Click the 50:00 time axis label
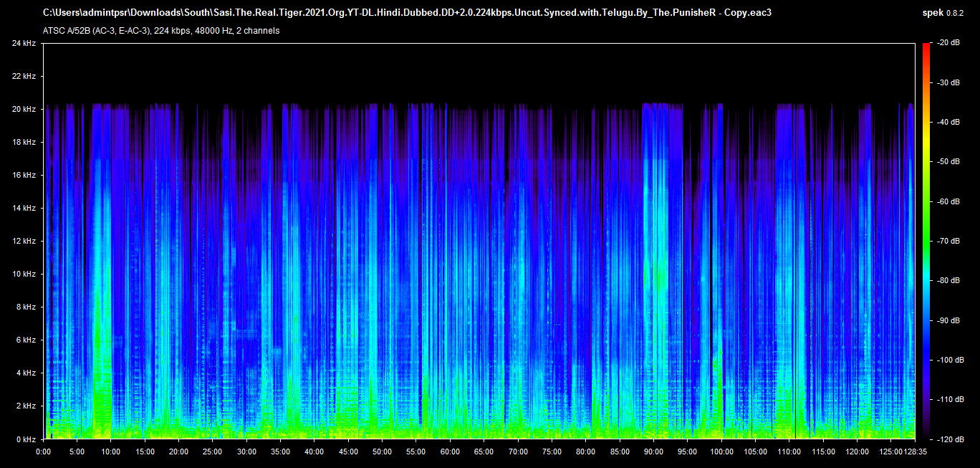Screen dimensions: 980x468 click(x=383, y=452)
